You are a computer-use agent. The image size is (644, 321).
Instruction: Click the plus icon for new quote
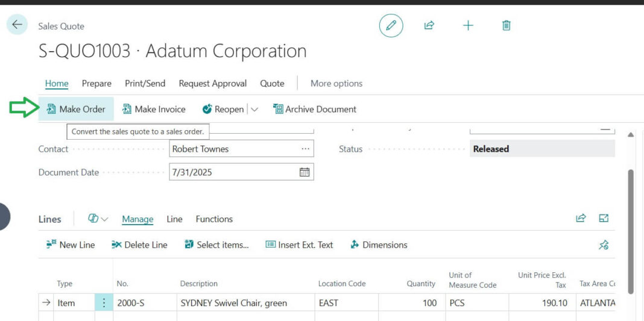click(468, 25)
